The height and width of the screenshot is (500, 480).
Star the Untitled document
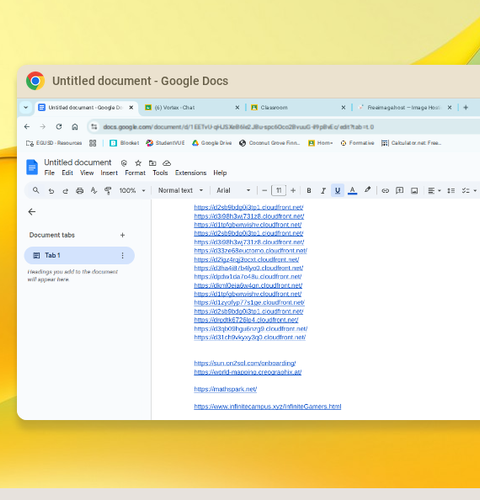[x=138, y=163]
